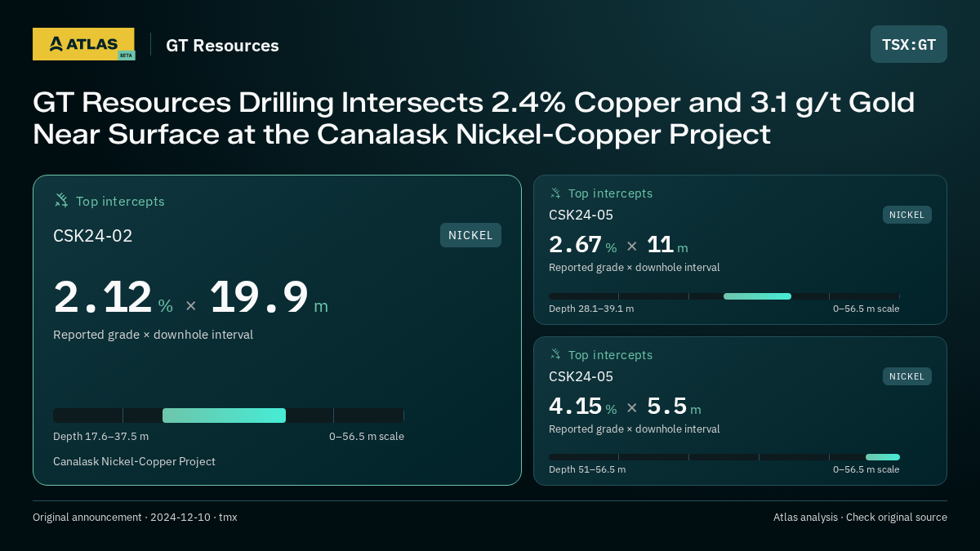The height and width of the screenshot is (551, 980).
Task: Click the CSK24-05 label above 4.15%
Action: 581,377
